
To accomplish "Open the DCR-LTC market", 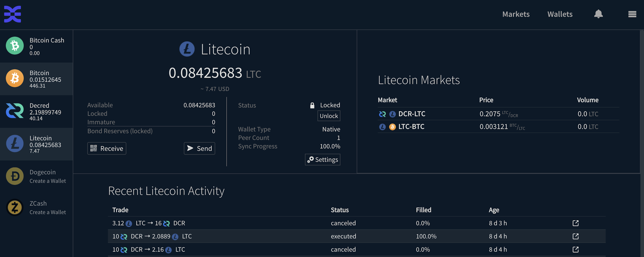I will (499, 114).
